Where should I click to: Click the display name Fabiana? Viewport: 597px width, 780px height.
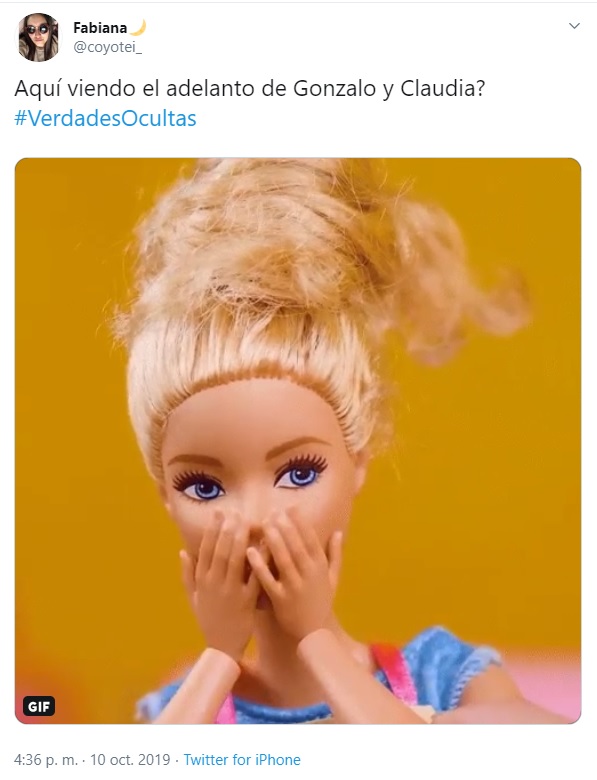pyautogui.click(x=100, y=28)
